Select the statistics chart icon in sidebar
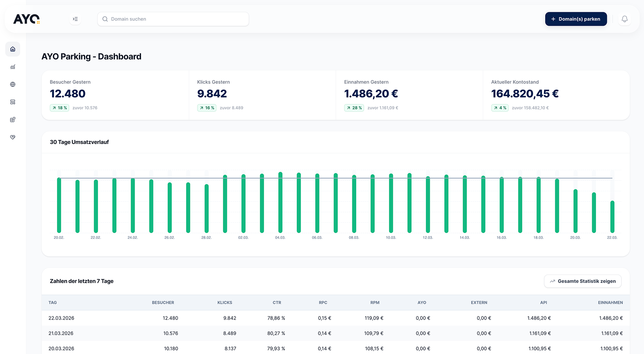644x354 pixels. (13, 67)
